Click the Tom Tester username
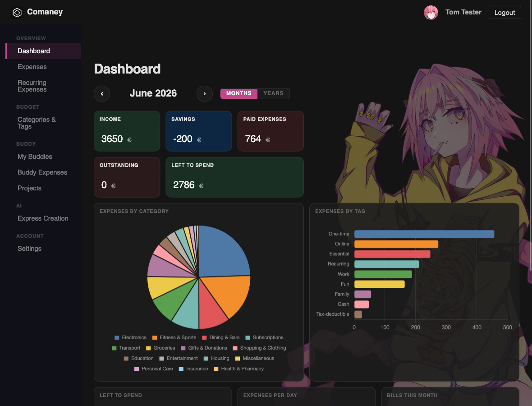Image resolution: width=532 pixels, height=406 pixels. click(x=463, y=12)
